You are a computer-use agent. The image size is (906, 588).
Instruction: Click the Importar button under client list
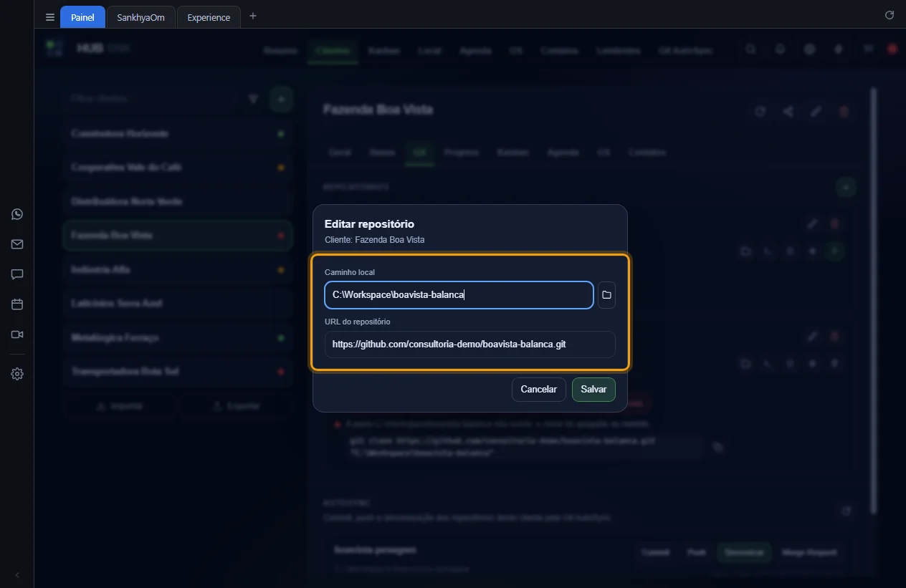[x=119, y=406]
